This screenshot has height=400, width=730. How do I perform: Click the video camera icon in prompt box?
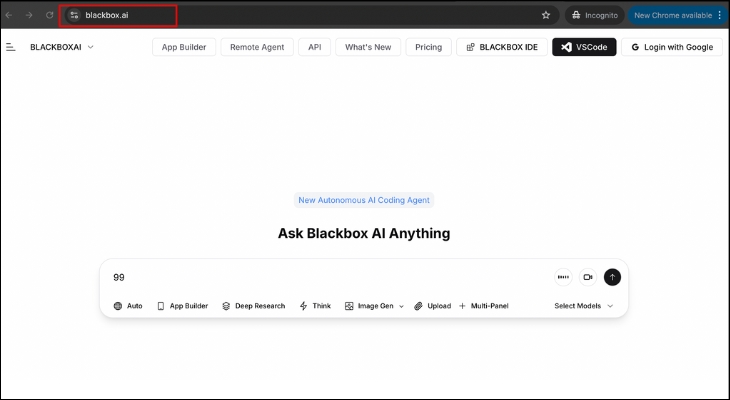coord(588,277)
